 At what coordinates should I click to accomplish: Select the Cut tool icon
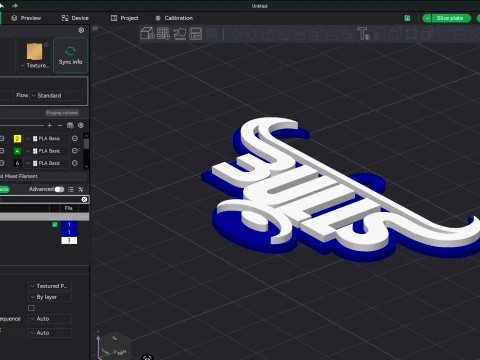point(300,34)
